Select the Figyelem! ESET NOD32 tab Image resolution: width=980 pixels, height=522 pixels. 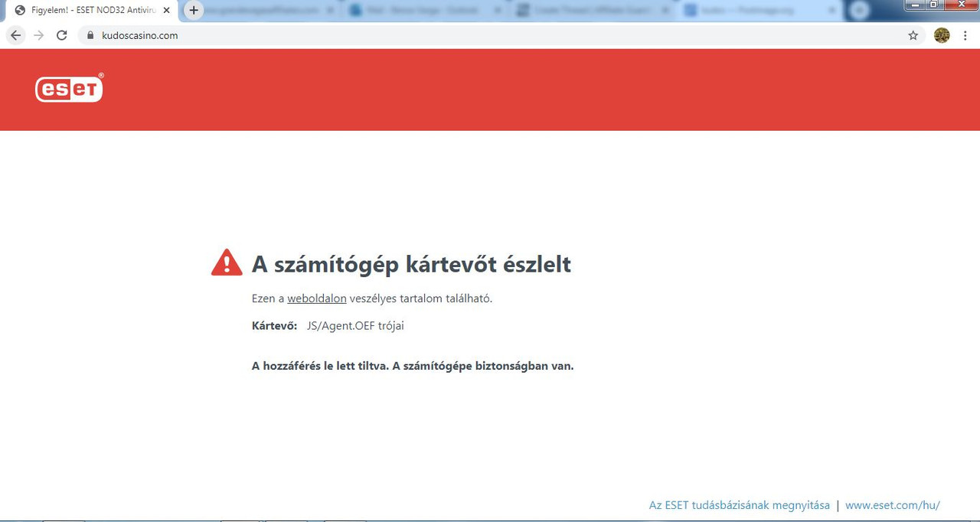90,11
